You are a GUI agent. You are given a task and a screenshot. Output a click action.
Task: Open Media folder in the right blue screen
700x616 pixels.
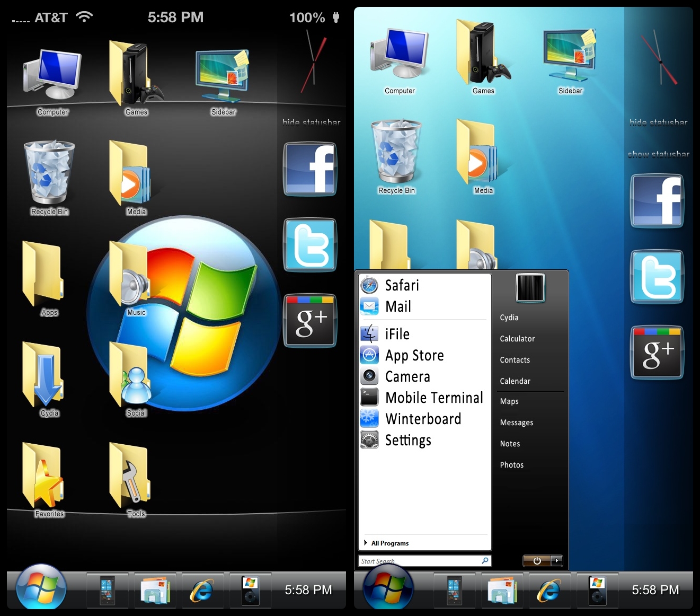pyautogui.click(x=477, y=152)
